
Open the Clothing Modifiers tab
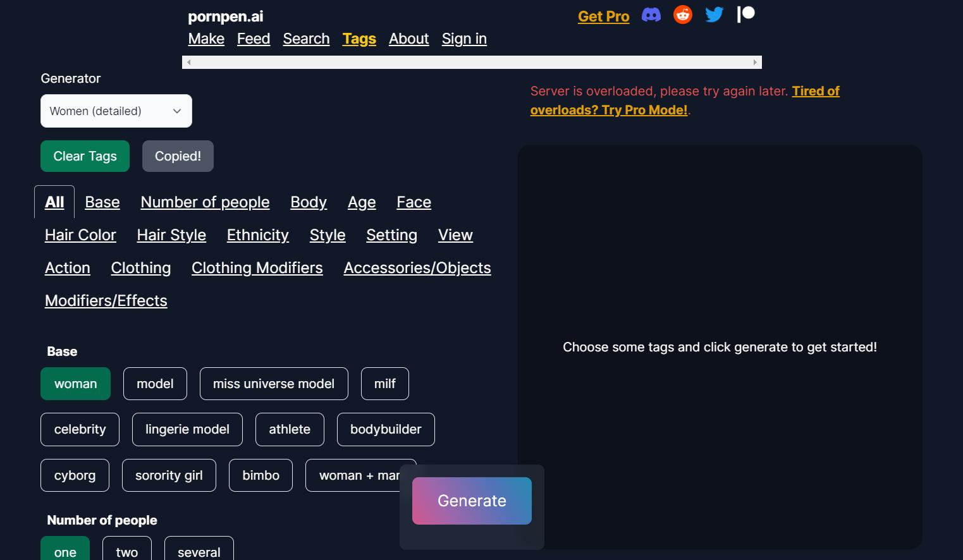pyautogui.click(x=257, y=268)
